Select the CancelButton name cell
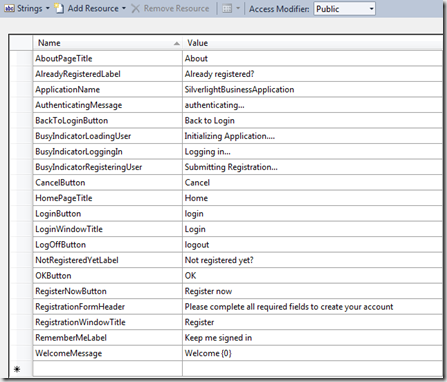The height and width of the screenshot is (382, 447). (108, 182)
